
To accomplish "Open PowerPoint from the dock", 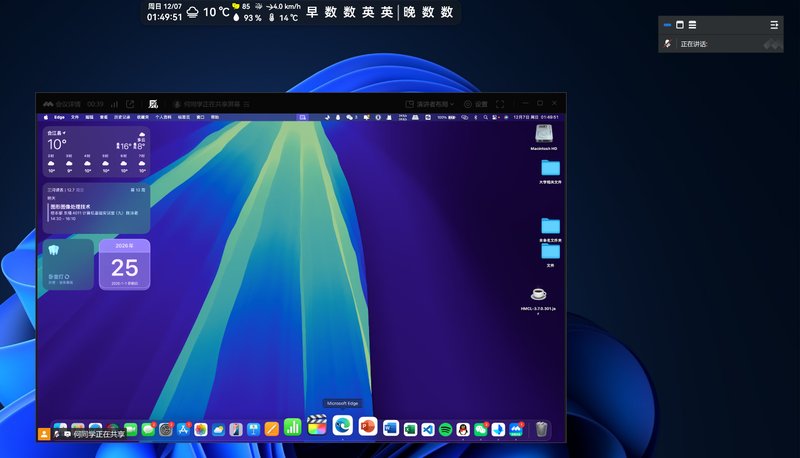I will [x=367, y=427].
